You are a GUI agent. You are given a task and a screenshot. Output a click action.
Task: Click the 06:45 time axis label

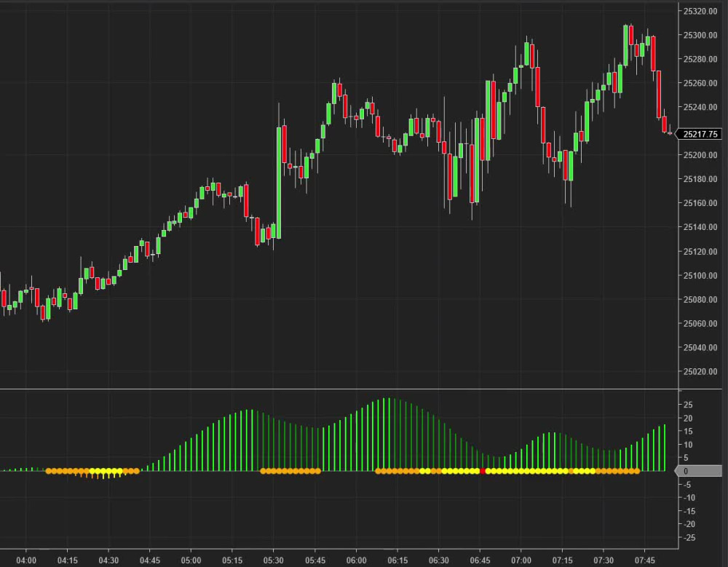click(480, 560)
